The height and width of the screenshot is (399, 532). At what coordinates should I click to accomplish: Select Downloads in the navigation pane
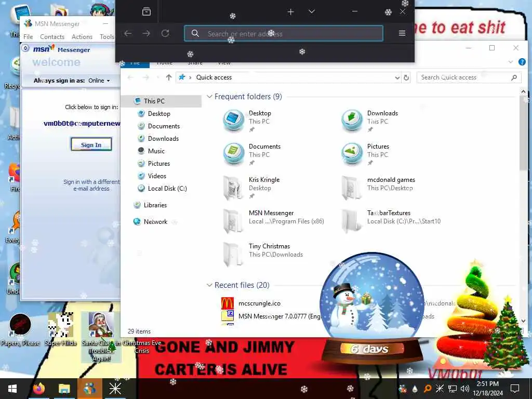point(163,138)
